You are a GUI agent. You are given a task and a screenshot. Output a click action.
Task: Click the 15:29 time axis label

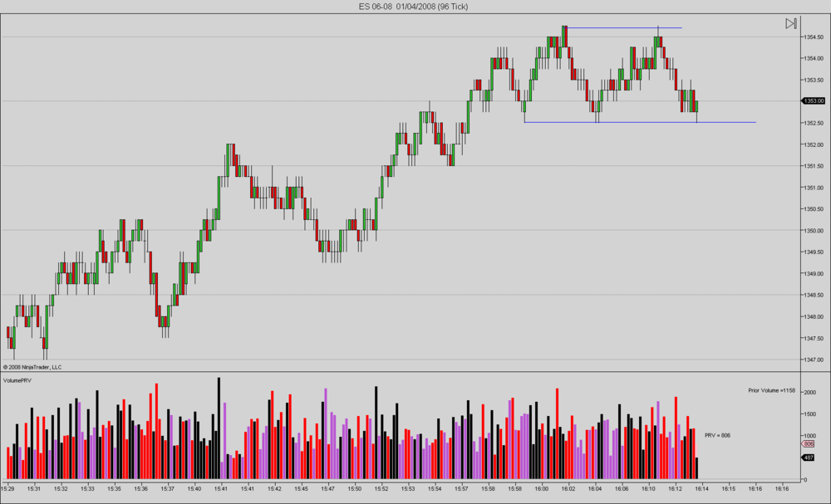click(8, 488)
